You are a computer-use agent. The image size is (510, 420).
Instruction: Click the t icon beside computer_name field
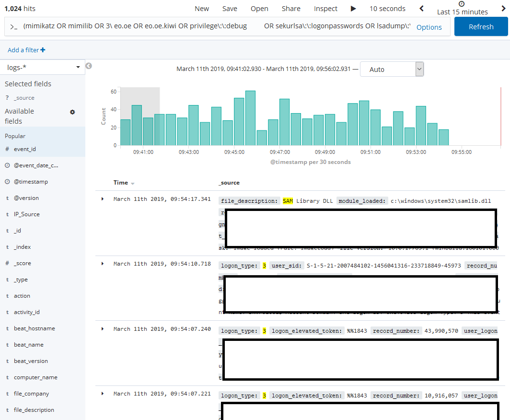tap(7, 377)
